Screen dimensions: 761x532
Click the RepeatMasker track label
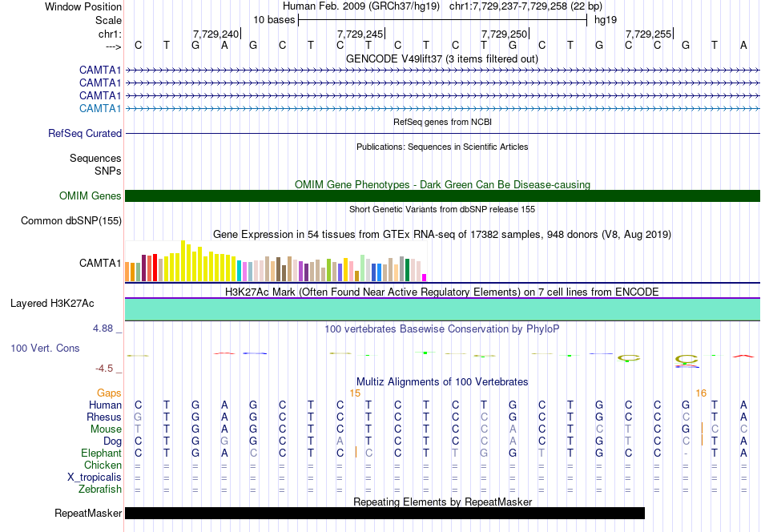[88, 513]
